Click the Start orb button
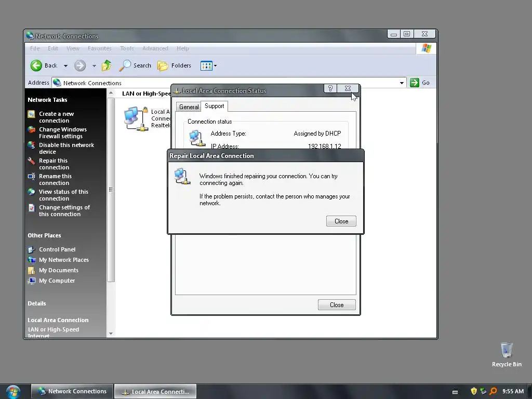This screenshot has height=399, width=532. click(13, 392)
